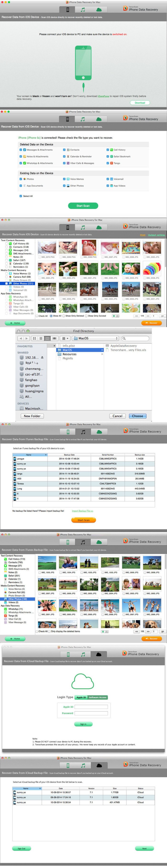The image size is (167, 868).
Task: Toggle App Documents file-type checkbox
Action: point(21,186)
